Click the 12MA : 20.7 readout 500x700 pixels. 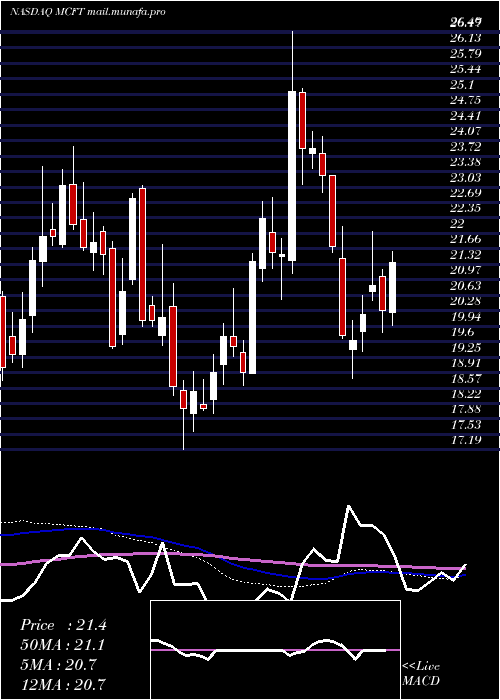[63, 684]
